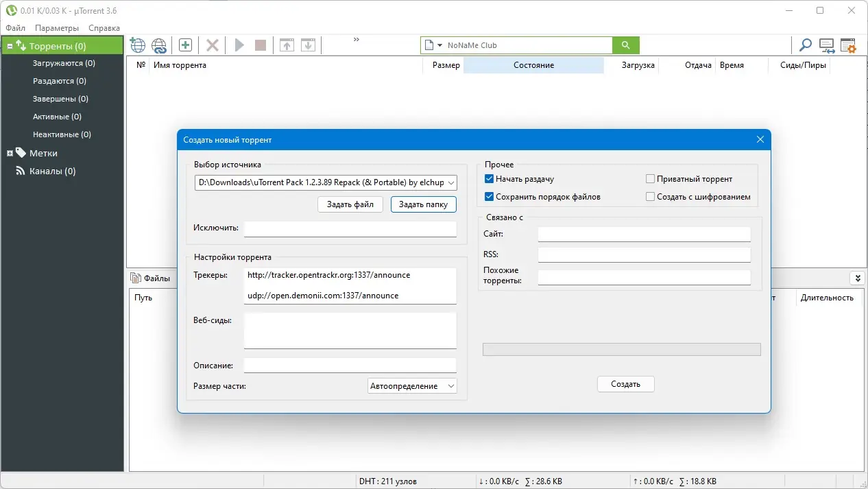Start the torrent using the play icon

point(239,45)
